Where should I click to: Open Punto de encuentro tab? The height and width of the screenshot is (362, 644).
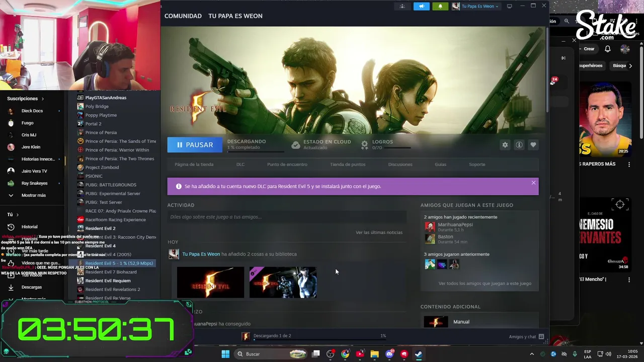[287, 164]
